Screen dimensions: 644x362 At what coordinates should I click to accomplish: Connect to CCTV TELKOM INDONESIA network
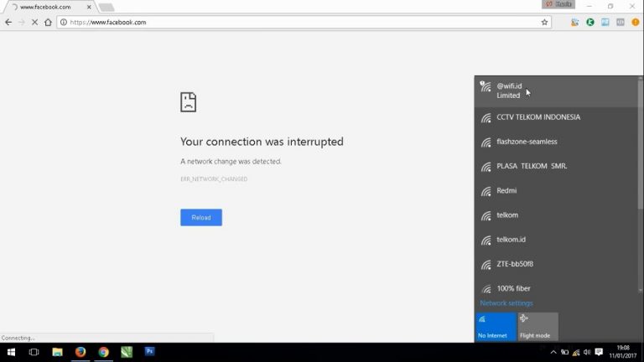coord(556,117)
